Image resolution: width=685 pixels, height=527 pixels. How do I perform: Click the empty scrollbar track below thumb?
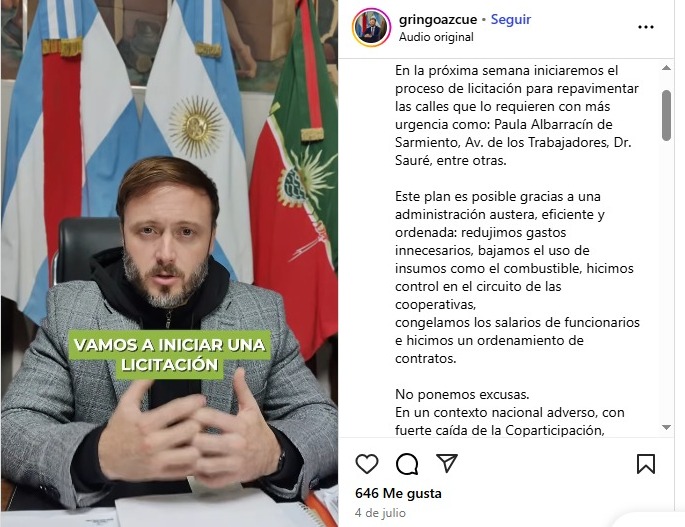(666, 282)
